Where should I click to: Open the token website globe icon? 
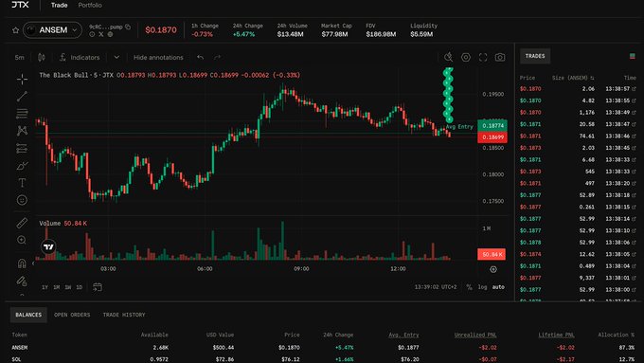click(110, 34)
